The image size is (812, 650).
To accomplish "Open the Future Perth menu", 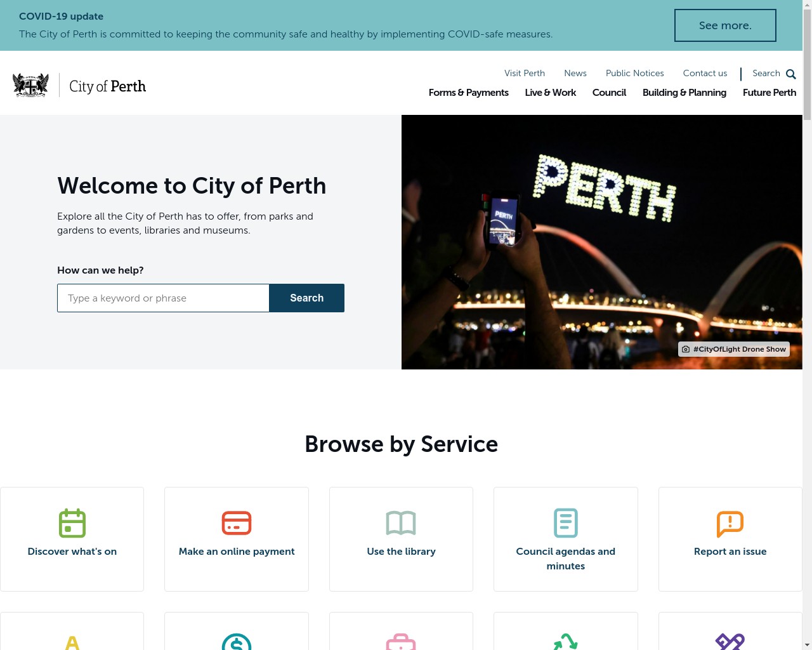I will (x=769, y=93).
